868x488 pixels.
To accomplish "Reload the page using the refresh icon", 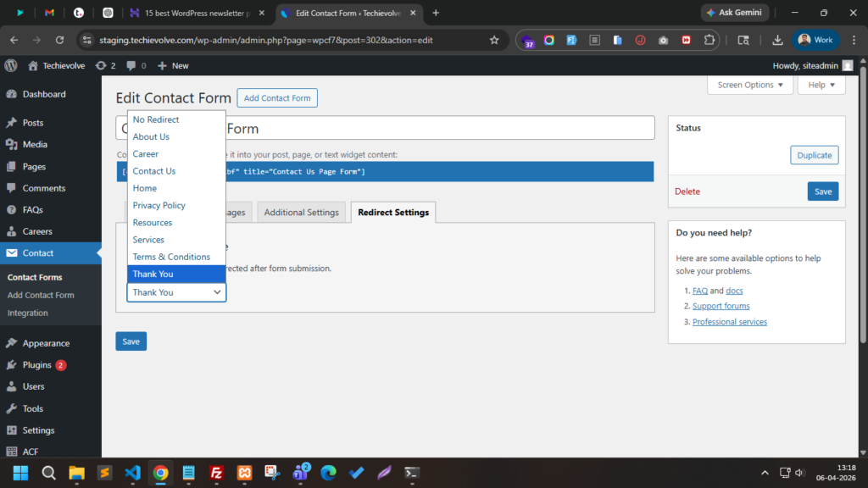I will [59, 40].
